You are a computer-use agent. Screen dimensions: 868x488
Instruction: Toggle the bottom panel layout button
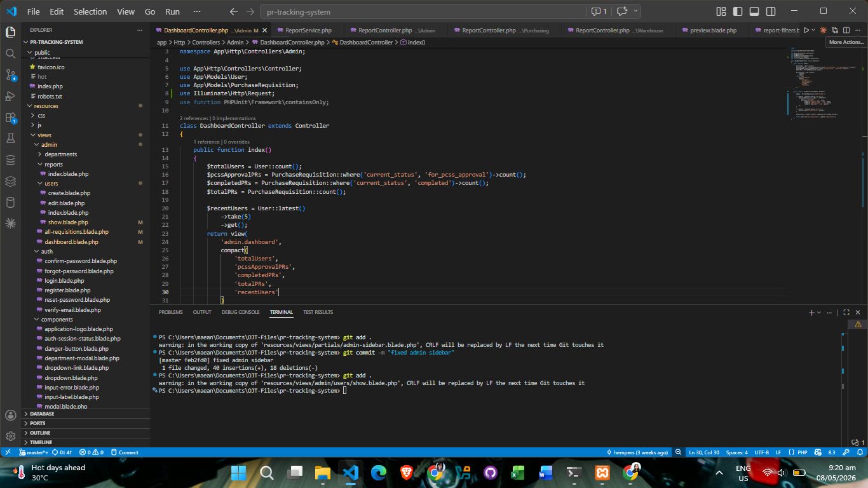(x=754, y=11)
